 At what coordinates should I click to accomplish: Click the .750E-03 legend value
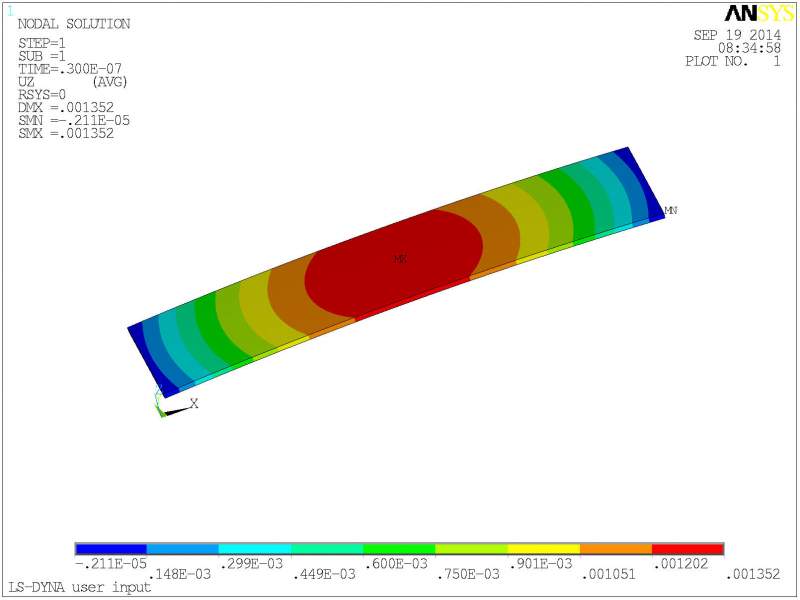tap(468, 574)
